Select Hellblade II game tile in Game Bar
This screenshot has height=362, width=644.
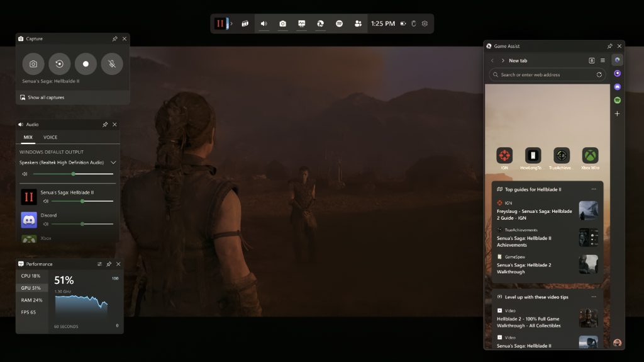pyautogui.click(x=220, y=23)
